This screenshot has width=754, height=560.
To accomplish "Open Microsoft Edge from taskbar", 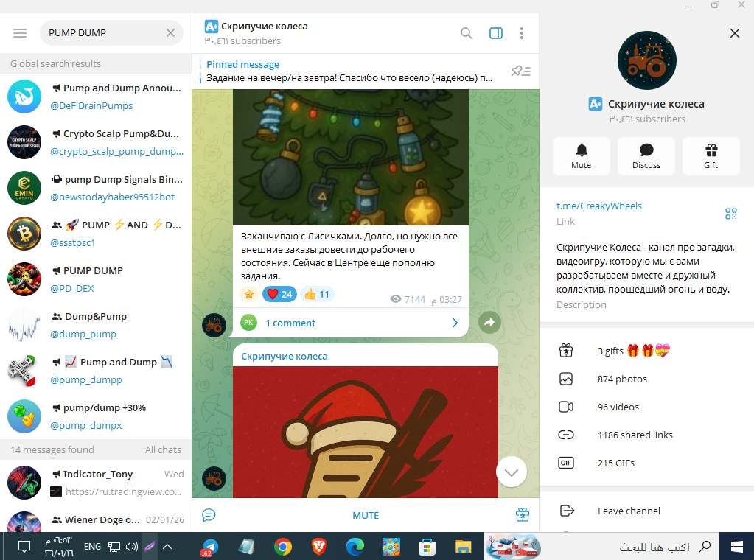I will 355,547.
